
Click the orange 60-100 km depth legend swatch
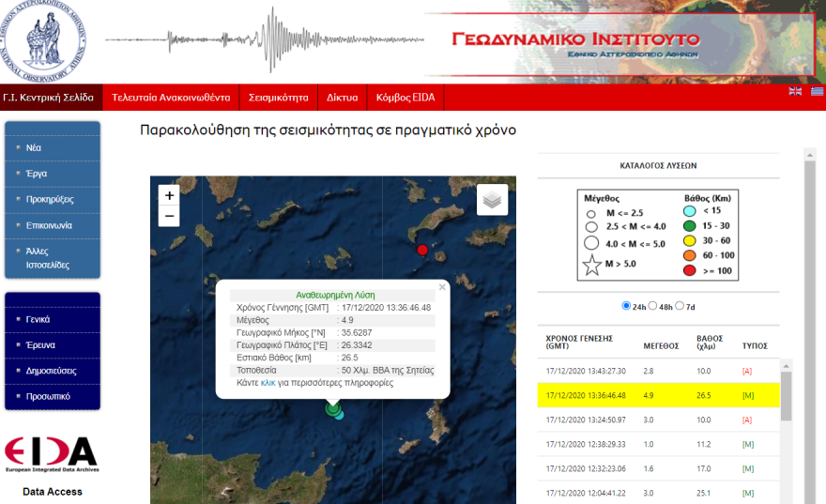(x=690, y=255)
